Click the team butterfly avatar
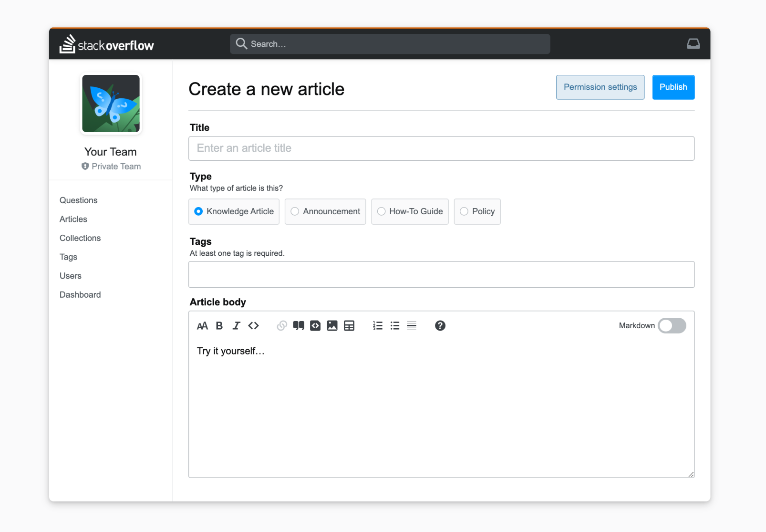The width and height of the screenshot is (766, 532). [111, 104]
